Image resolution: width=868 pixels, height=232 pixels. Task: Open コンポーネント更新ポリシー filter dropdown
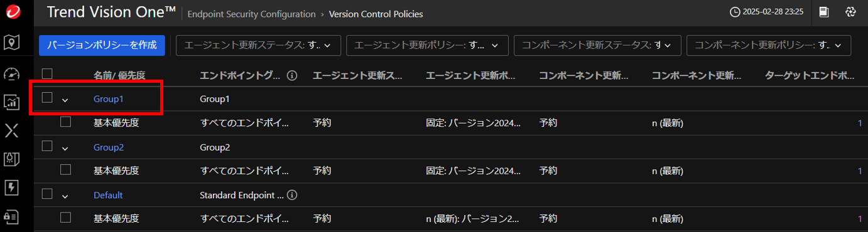[x=768, y=45]
